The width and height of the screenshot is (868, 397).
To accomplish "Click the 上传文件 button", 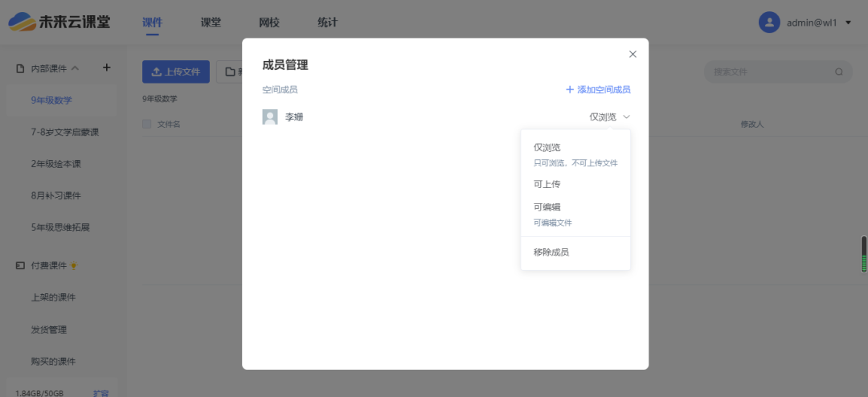I will coord(176,72).
